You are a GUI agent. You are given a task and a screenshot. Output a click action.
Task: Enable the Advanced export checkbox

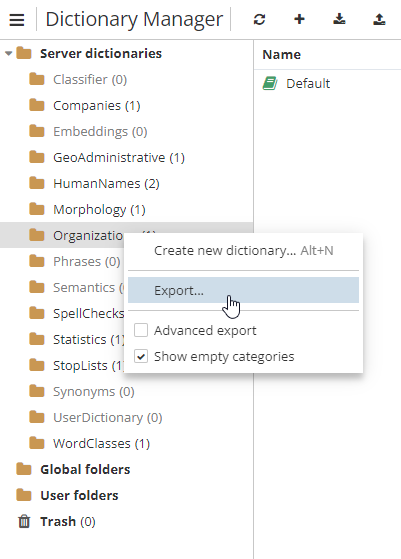(141, 330)
